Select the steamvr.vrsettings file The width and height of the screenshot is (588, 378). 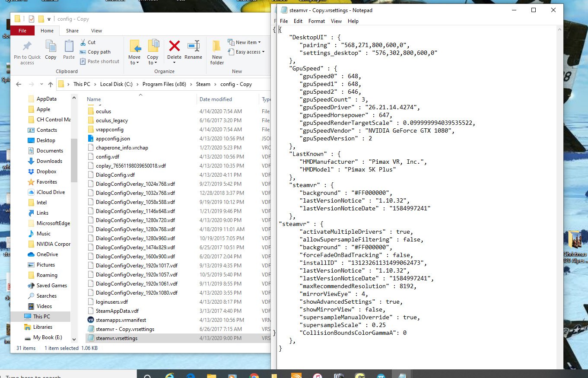117,338
